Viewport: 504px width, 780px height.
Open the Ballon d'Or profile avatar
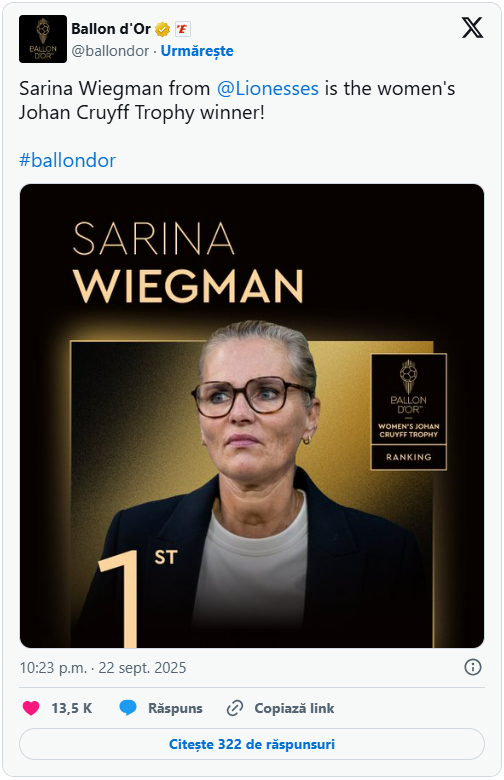tap(43, 39)
